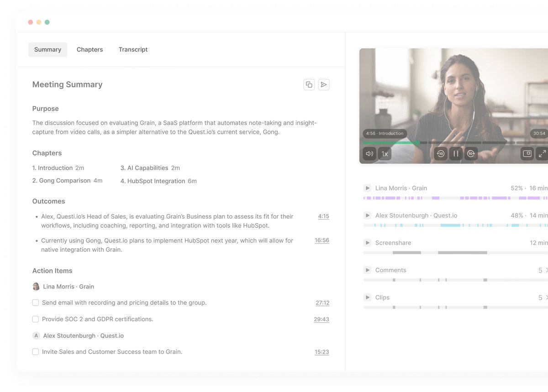Click the green video progress bar
Image resolution: width=548 pixels, height=392 pixels.
pos(390,143)
